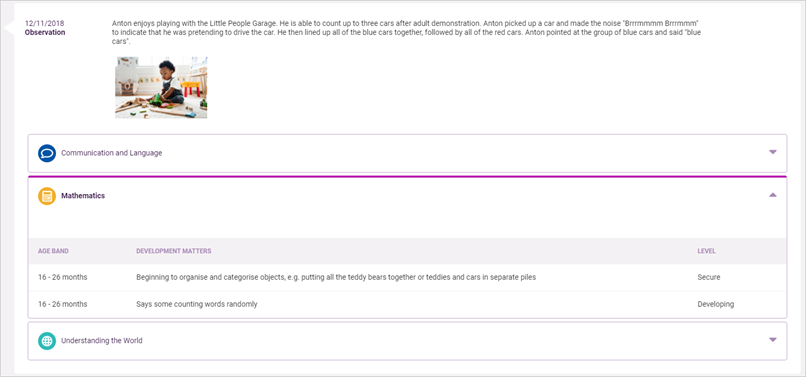Viewport: 806px width, 377px height.
Task: Click the AGE BAND column header
Action: point(53,252)
